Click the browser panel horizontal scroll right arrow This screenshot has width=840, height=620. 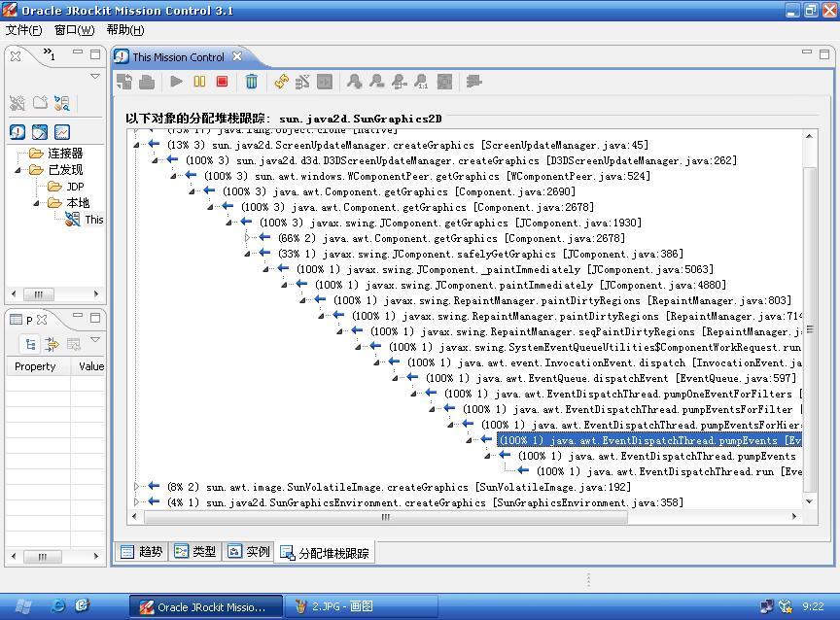pos(96,293)
